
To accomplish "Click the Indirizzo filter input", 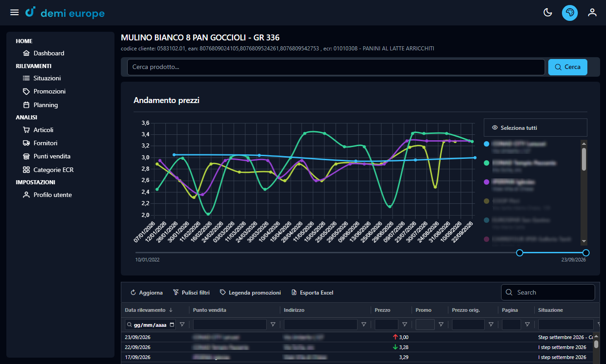I will tap(321, 325).
